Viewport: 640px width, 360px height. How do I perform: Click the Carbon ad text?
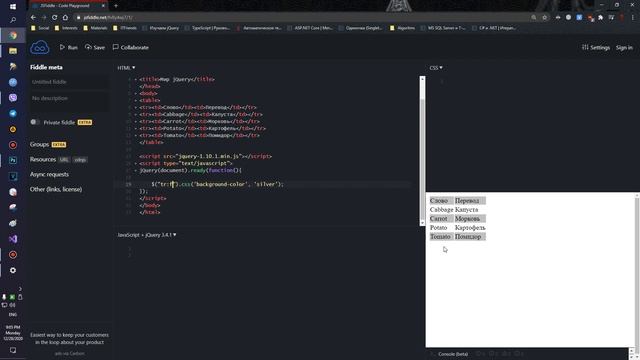tap(69, 339)
